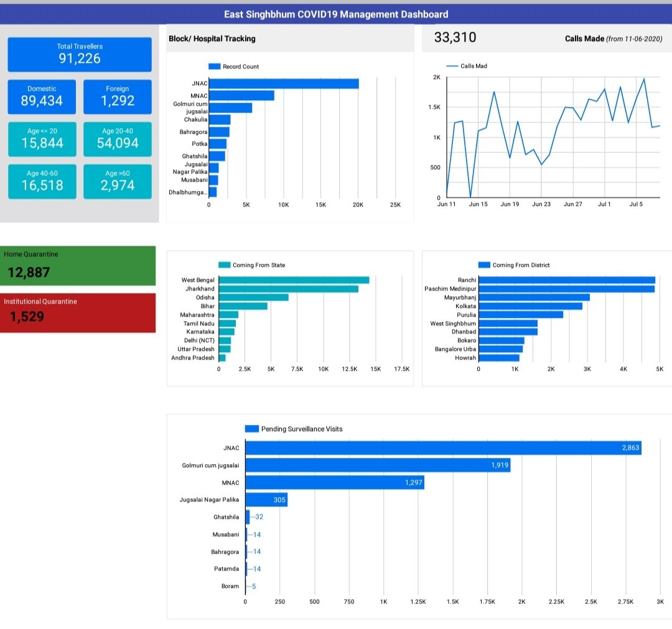The image size is (672, 629).
Task: Select the JNAC bar in Record Count chart
Action: [284, 83]
